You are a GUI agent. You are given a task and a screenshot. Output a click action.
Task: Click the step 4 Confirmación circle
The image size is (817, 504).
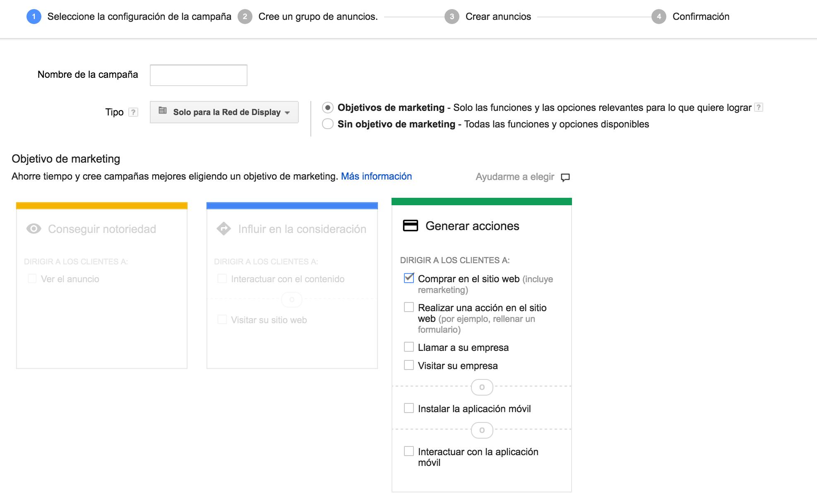(658, 17)
